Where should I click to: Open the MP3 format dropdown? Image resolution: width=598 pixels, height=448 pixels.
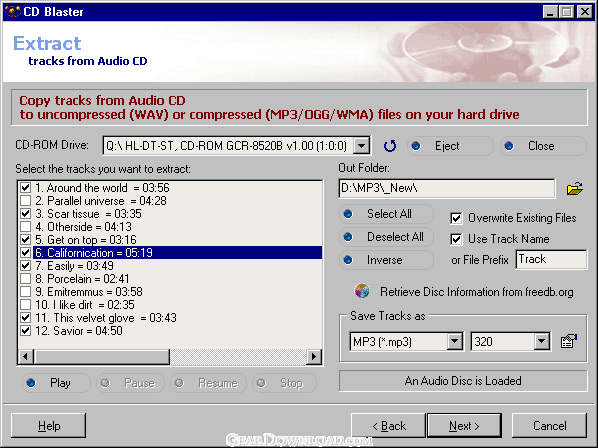tap(455, 341)
